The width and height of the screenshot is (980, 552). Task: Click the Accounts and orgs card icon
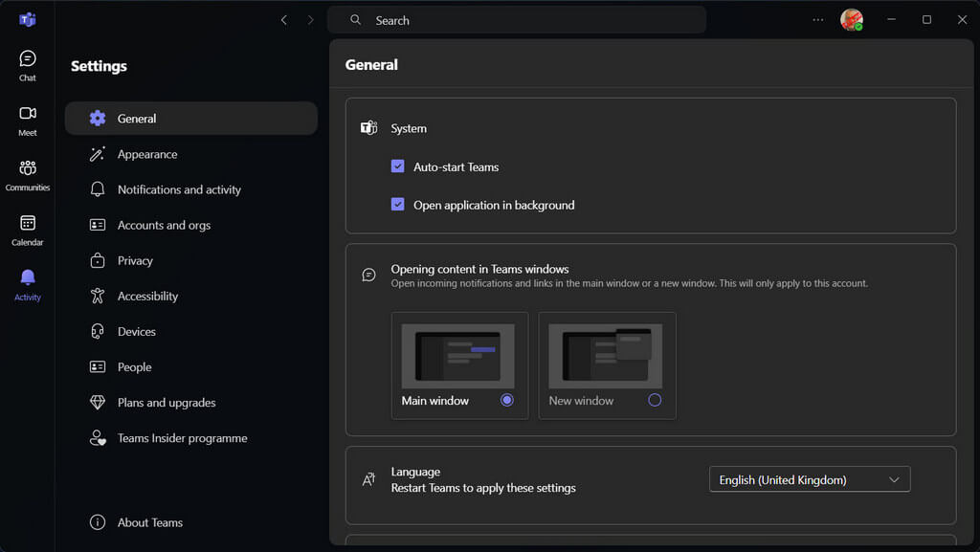coord(98,225)
